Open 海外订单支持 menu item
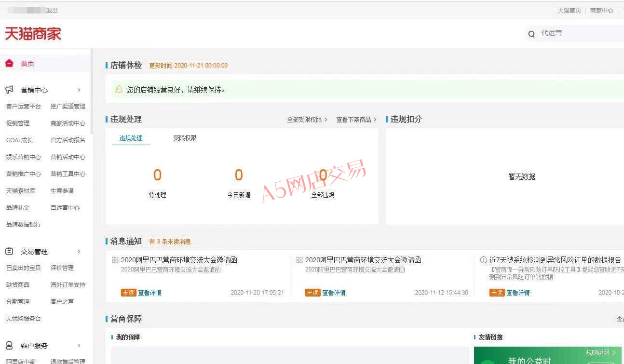The height and width of the screenshot is (364, 624). point(68,284)
